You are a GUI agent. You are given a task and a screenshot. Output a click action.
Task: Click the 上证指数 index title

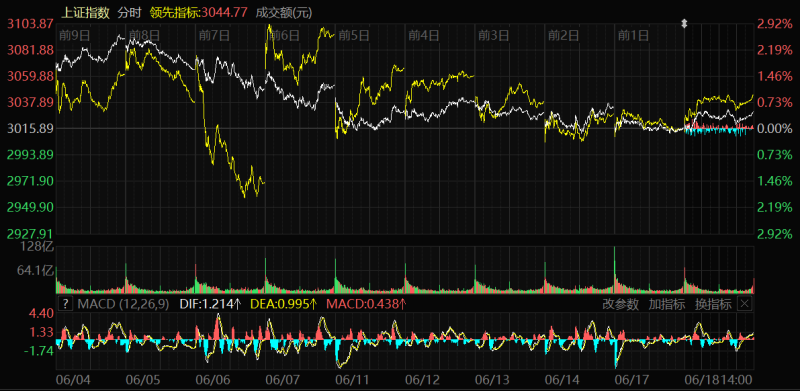[86, 13]
